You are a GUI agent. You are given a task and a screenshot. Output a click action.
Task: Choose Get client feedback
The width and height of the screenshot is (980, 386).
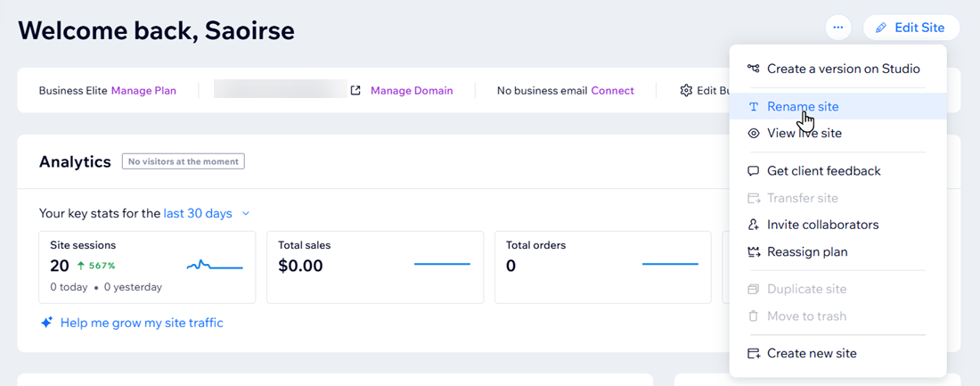coord(838,171)
